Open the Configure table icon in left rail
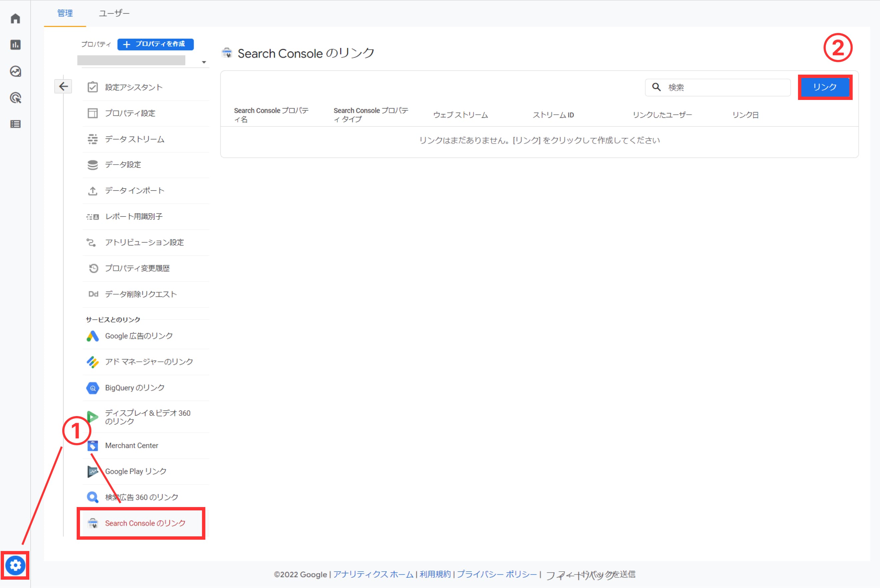Viewport: 880px width, 588px height. coord(15,124)
